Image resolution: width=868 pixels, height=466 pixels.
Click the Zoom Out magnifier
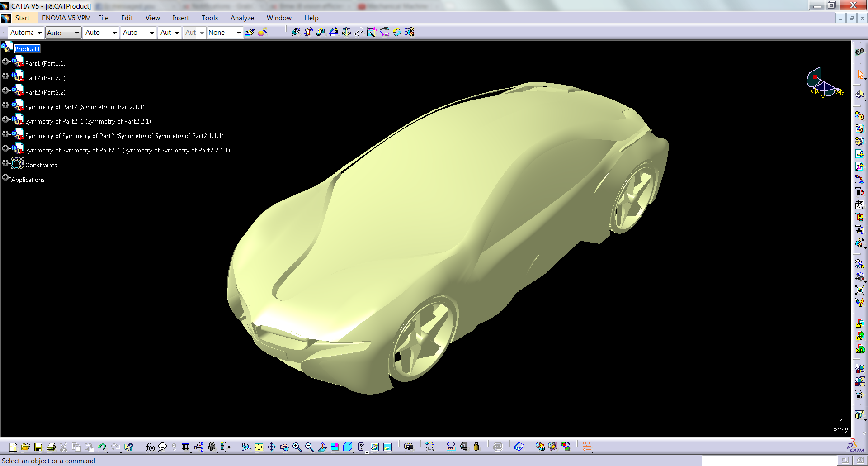(x=309, y=447)
